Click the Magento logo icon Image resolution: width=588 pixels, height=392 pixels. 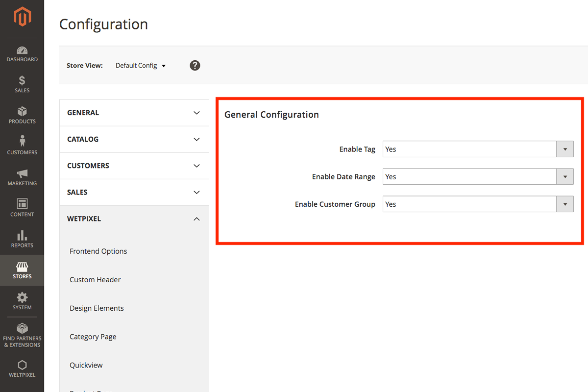point(22,17)
